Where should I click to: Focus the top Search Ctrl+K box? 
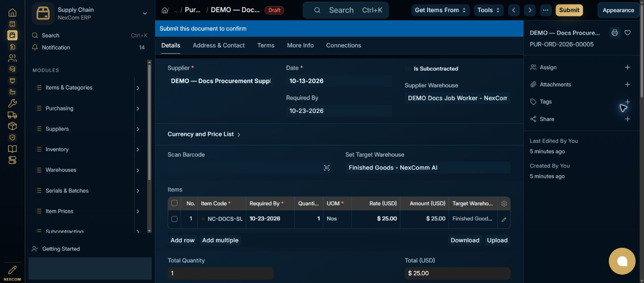345,10
